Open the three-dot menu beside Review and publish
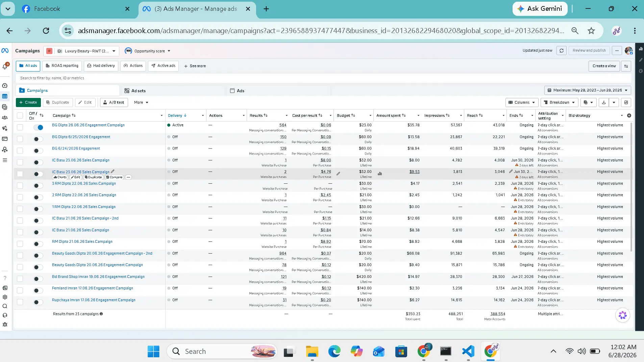 pyautogui.click(x=617, y=51)
